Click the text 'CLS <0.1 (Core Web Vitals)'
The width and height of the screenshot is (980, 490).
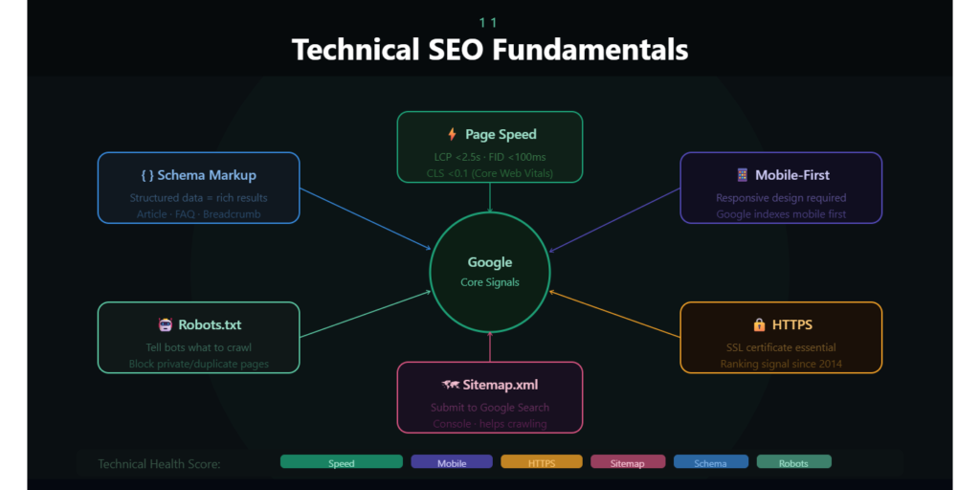490,173
